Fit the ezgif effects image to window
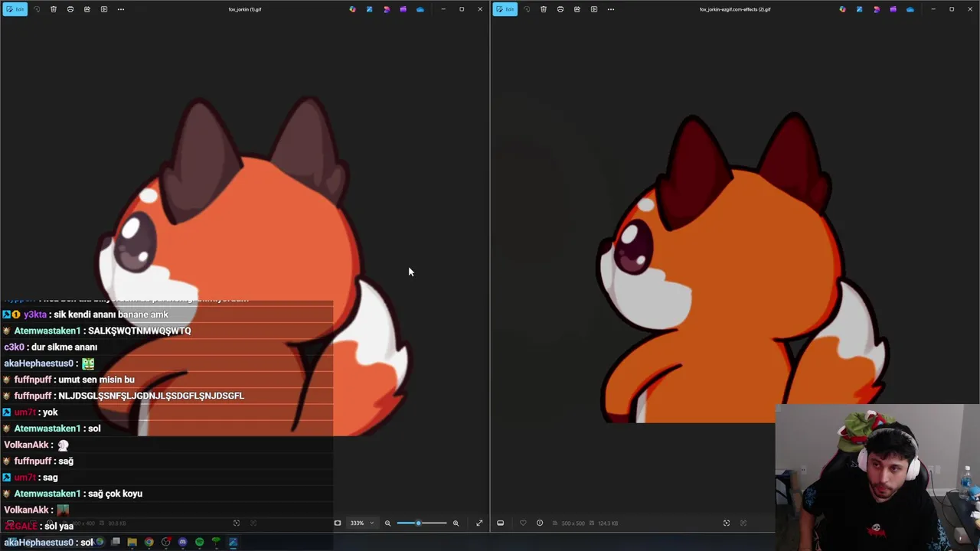 [x=727, y=523]
